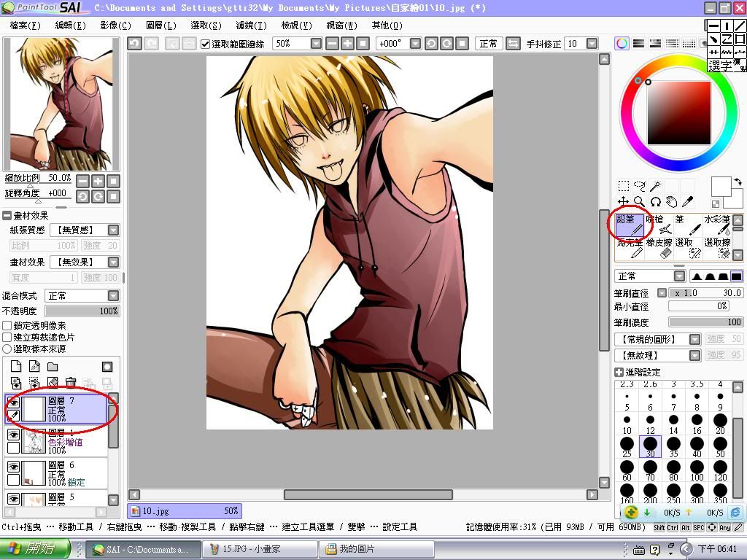Select the 馬克筆 marker tool
747x560 pixels.
point(630,248)
